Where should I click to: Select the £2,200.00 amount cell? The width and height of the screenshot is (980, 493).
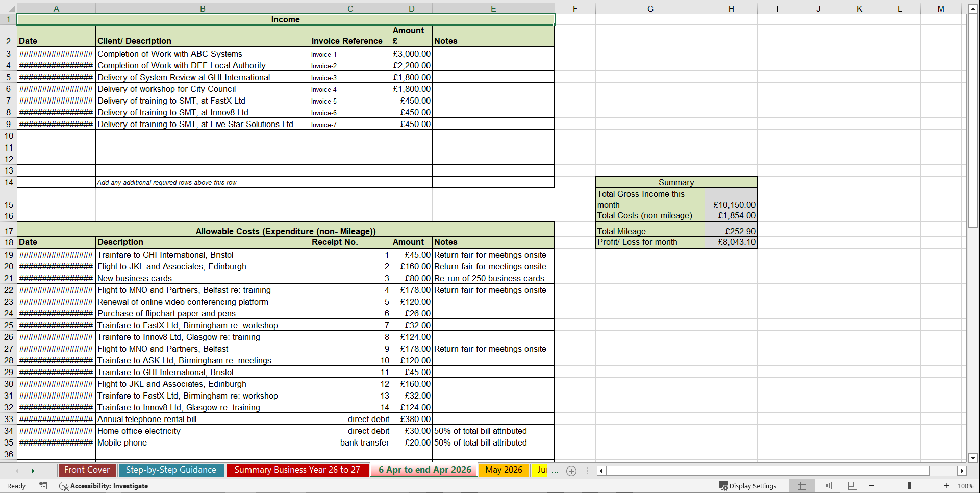pyautogui.click(x=412, y=65)
